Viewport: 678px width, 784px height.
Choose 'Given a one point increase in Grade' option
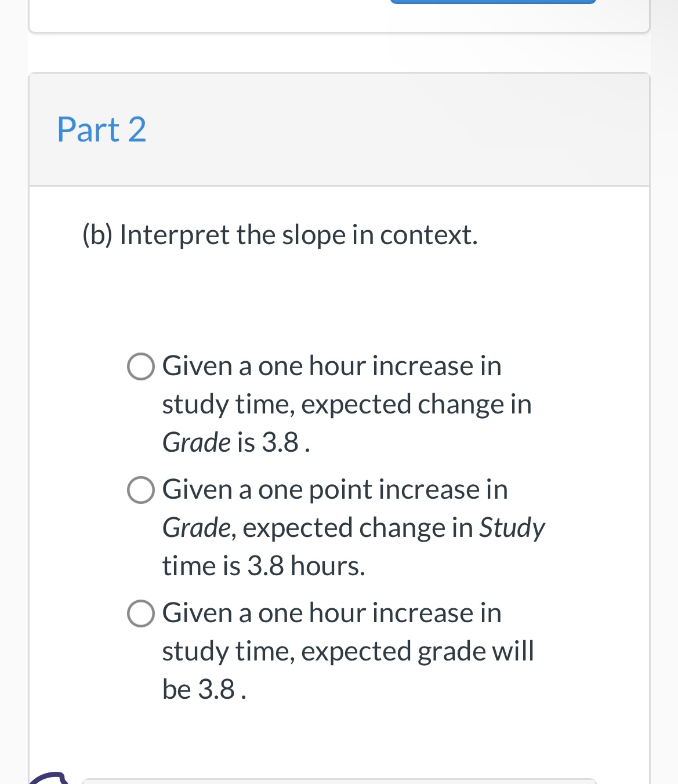click(140, 491)
